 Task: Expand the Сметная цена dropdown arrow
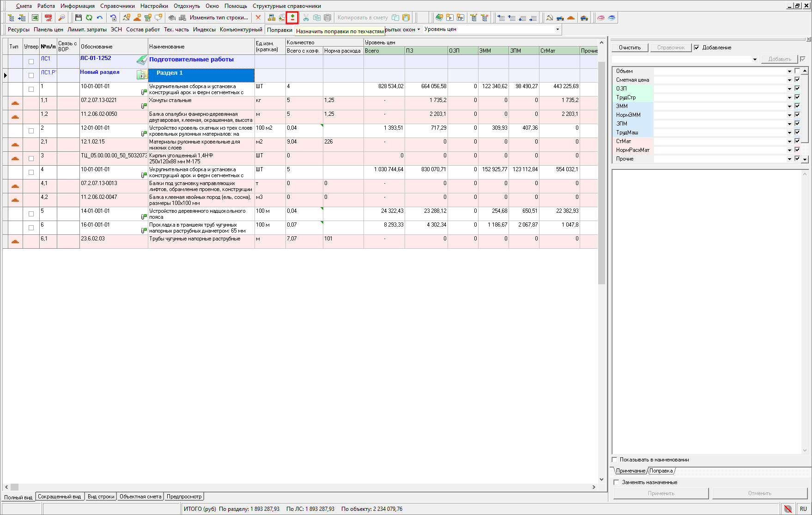click(789, 80)
